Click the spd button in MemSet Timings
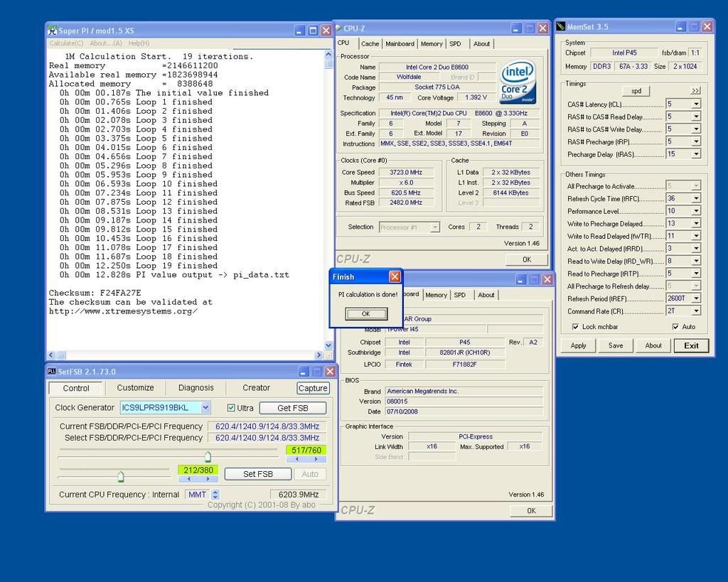Viewport: 728px width, 582px height. pos(636,91)
